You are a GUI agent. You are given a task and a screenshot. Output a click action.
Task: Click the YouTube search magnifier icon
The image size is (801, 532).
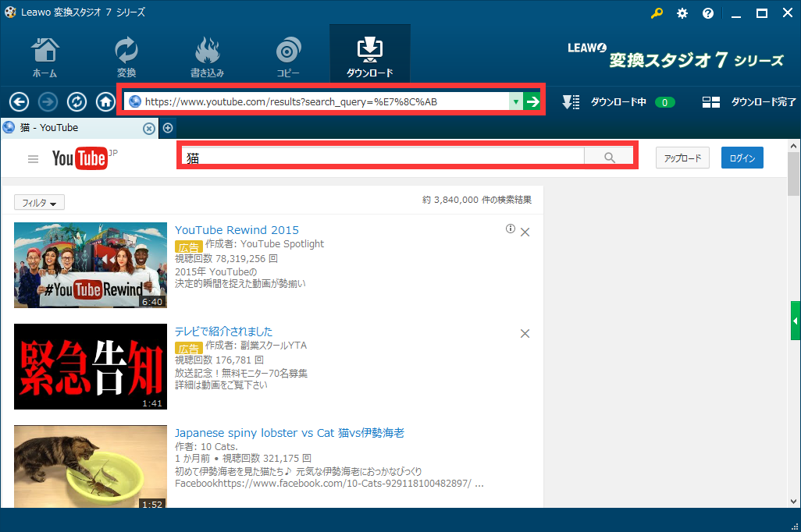coord(609,156)
